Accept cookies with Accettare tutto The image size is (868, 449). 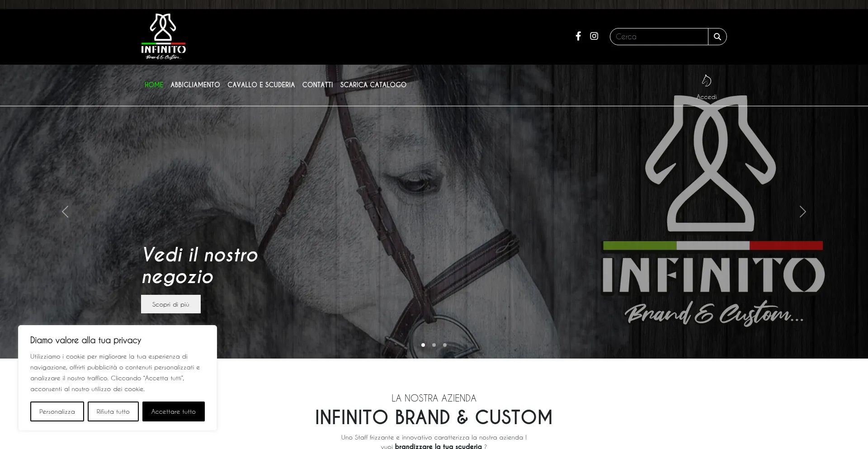174,411
